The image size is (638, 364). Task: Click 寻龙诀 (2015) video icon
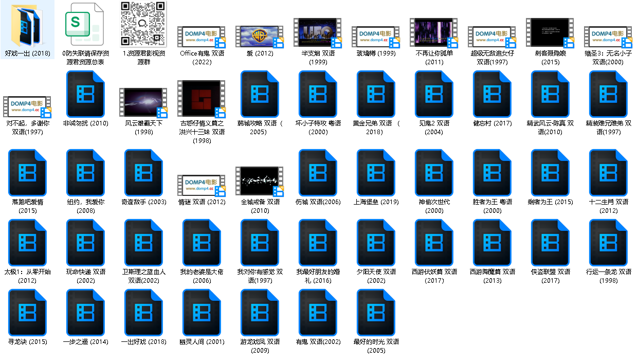pos(27,313)
